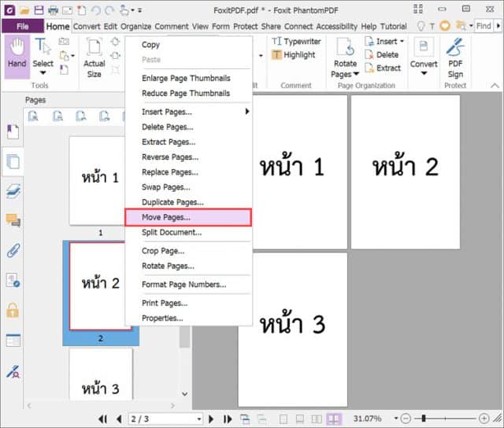504x428 pixels.
Task: Click the Typewriter tool
Action: click(x=296, y=41)
